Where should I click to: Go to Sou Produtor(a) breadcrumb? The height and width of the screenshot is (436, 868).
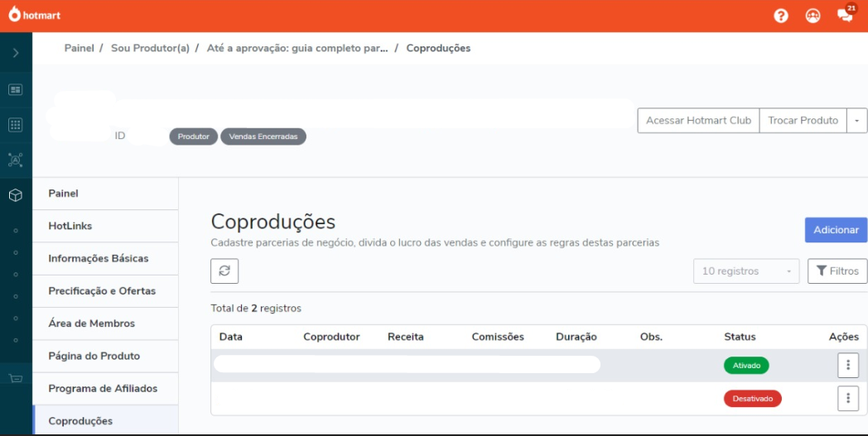click(150, 48)
